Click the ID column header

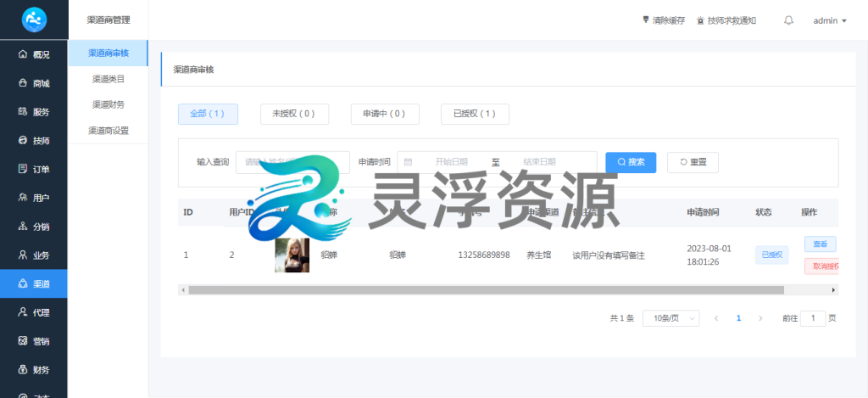[x=187, y=212]
